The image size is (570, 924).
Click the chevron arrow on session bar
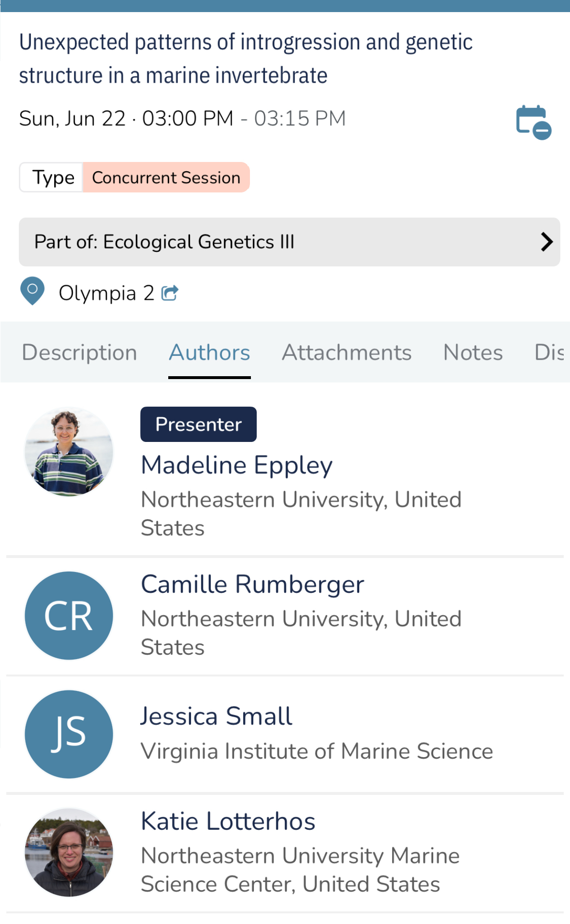[x=546, y=242]
